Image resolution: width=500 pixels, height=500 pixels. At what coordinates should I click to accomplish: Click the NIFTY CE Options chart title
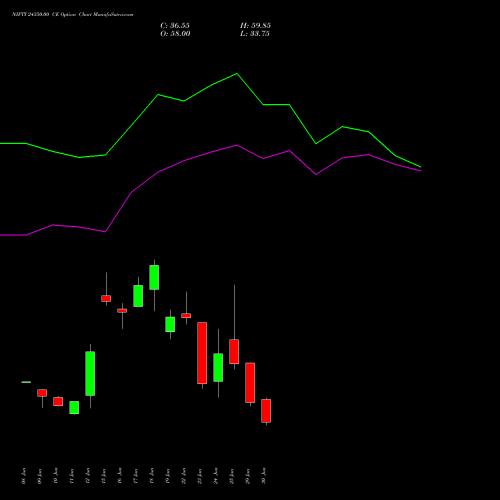pyautogui.click(x=73, y=14)
